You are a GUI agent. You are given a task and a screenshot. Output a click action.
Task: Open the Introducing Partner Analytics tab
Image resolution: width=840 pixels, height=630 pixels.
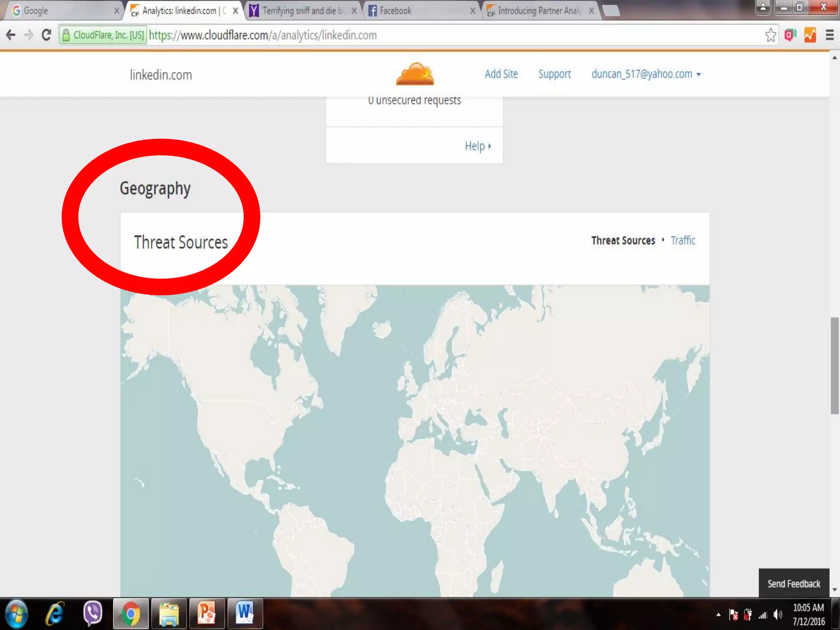pos(537,11)
